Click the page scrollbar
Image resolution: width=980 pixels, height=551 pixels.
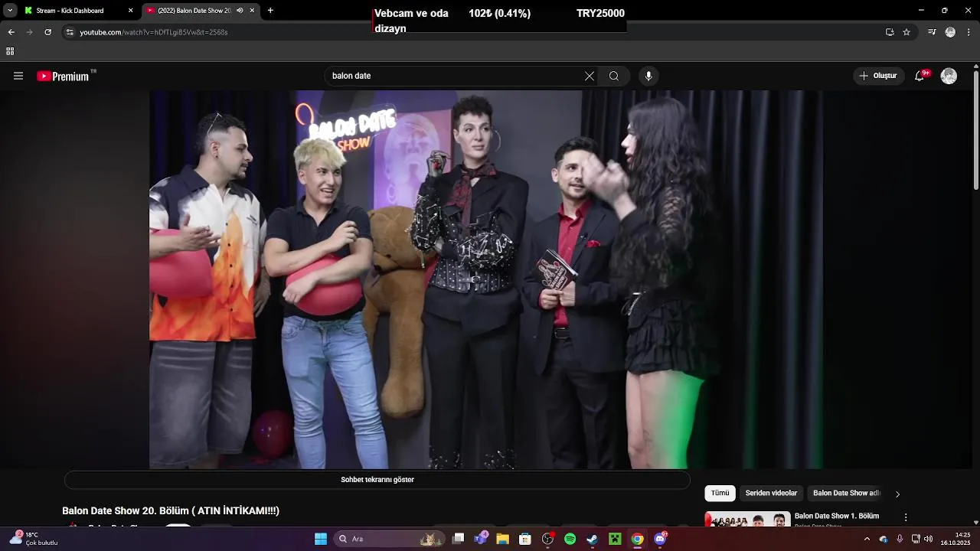coord(975,130)
